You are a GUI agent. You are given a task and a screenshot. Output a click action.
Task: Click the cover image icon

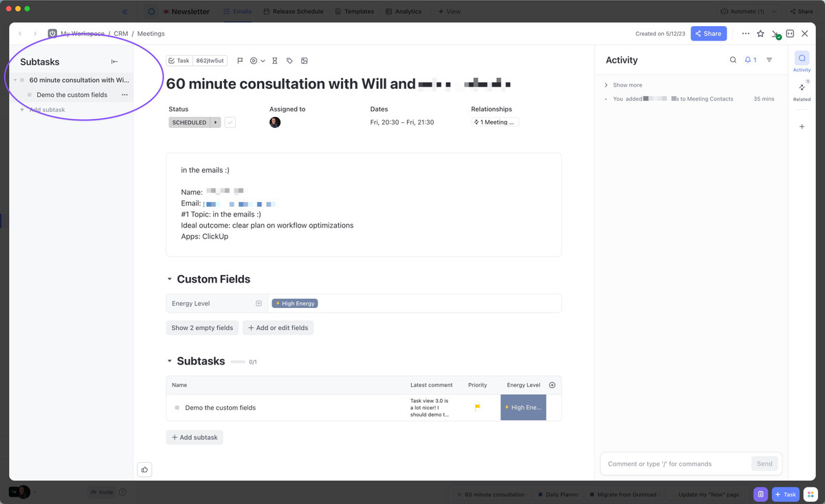click(x=305, y=61)
